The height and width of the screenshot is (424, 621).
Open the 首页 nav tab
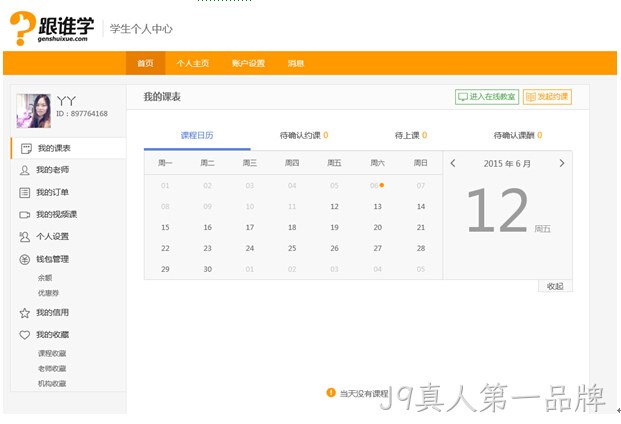coord(145,63)
